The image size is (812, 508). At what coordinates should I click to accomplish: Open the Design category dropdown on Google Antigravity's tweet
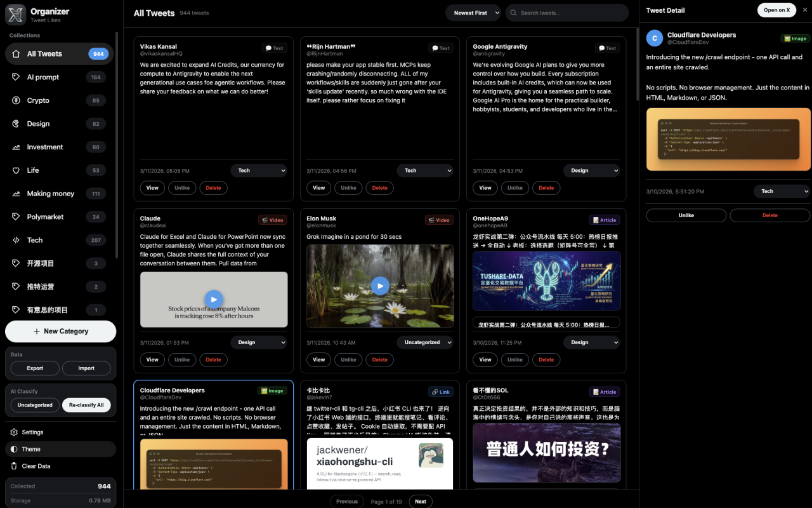(x=591, y=171)
